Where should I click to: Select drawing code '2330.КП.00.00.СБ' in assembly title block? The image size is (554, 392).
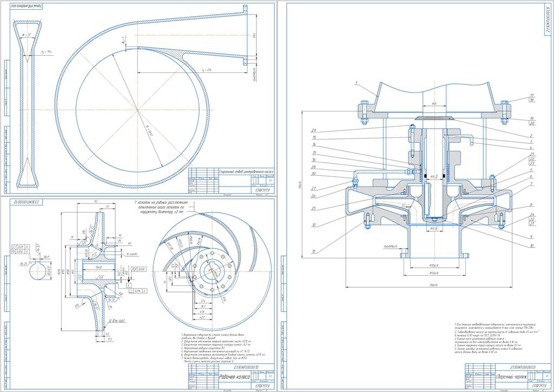click(x=523, y=368)
